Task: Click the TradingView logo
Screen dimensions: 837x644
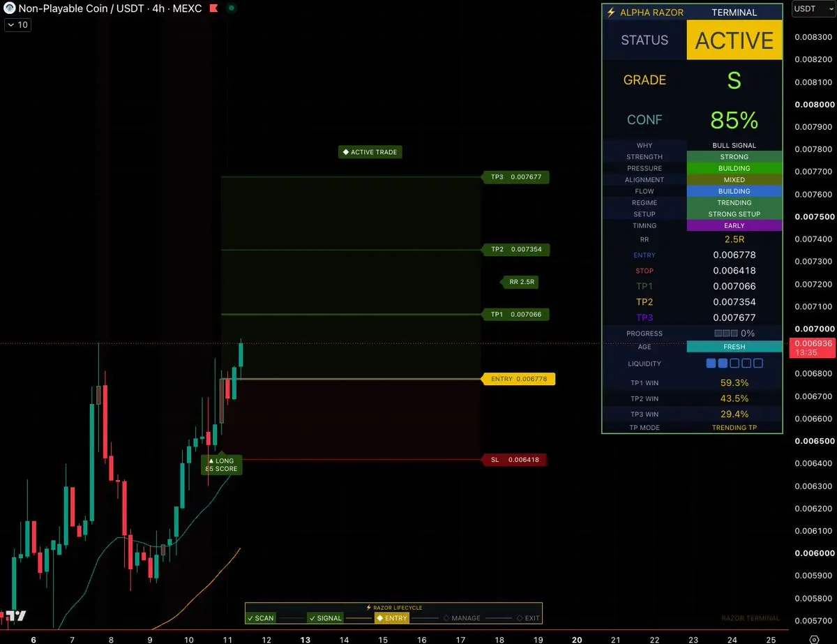Action: (15, 615)
